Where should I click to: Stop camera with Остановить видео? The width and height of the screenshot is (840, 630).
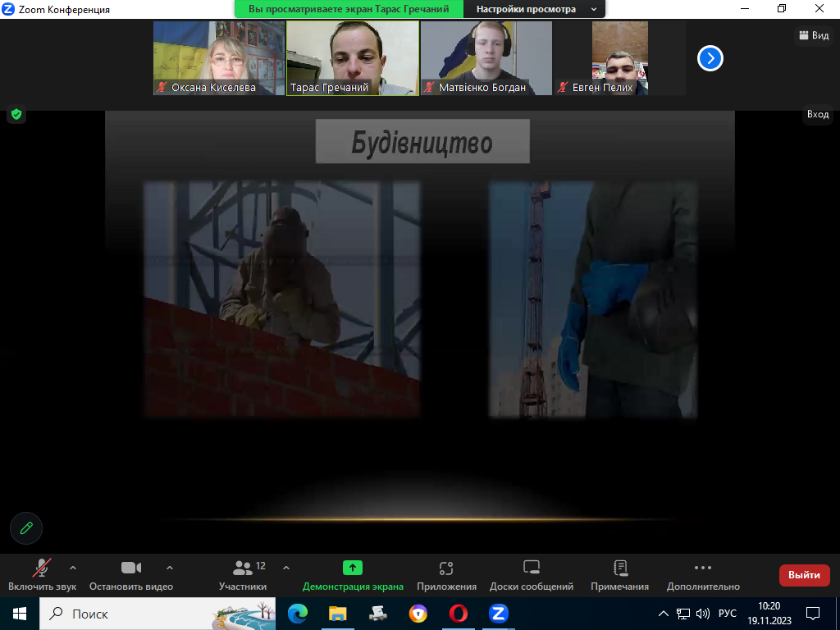(x=130, y=575)
